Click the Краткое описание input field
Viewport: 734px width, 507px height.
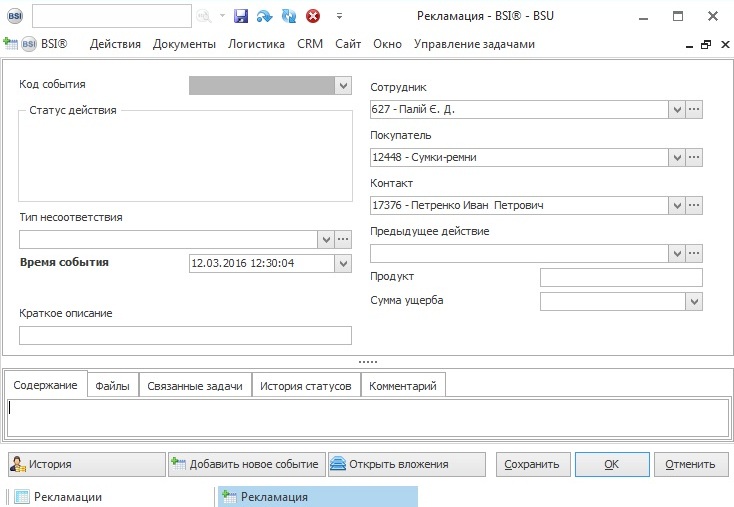click(x=185, y=335)
